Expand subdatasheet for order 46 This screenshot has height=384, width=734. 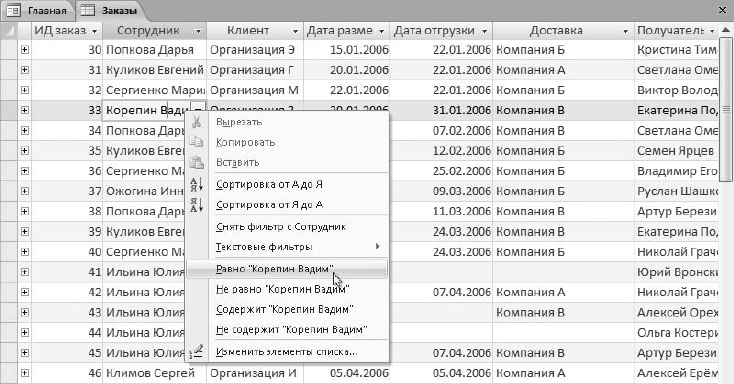[25, 373]
